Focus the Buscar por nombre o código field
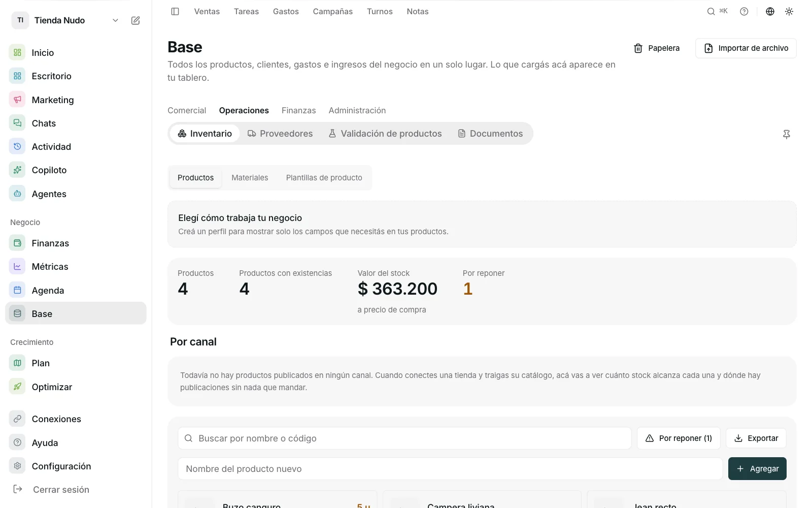The width and height of the screenshot is (812, 508). 404,438
